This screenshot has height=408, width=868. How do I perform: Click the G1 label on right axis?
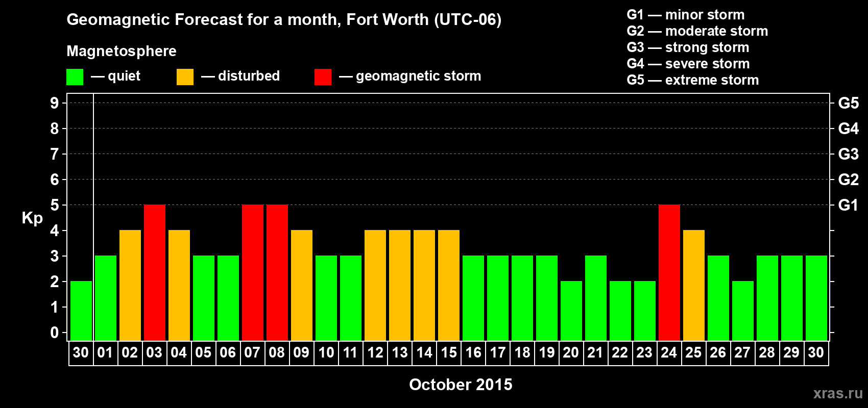click(x=848, y=205)
